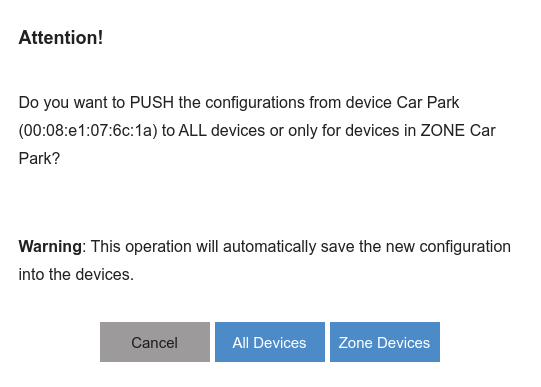This screenshot has height=387, width=541.
Task: Click the words 'new configuration' in warning
Action: (x=448, y=247)
